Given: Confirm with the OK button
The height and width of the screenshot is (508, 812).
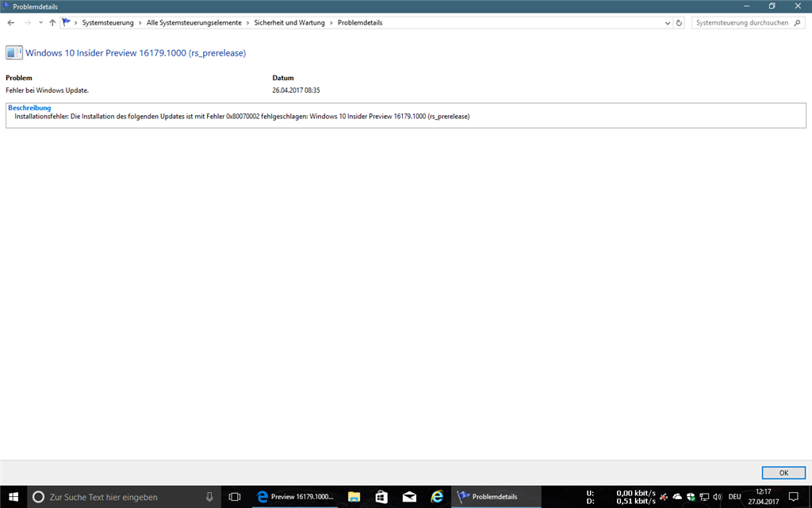Looking at the screenshot, I should [x=783, y=473].
